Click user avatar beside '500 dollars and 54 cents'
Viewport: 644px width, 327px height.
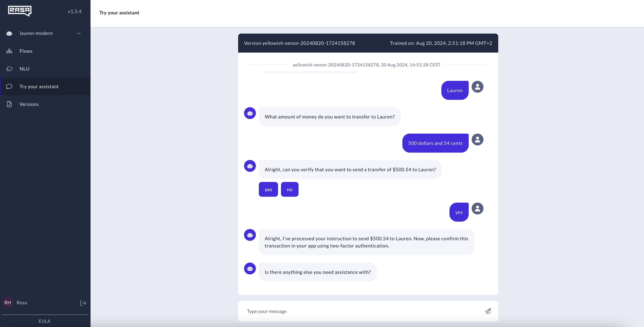coord(477,139)
